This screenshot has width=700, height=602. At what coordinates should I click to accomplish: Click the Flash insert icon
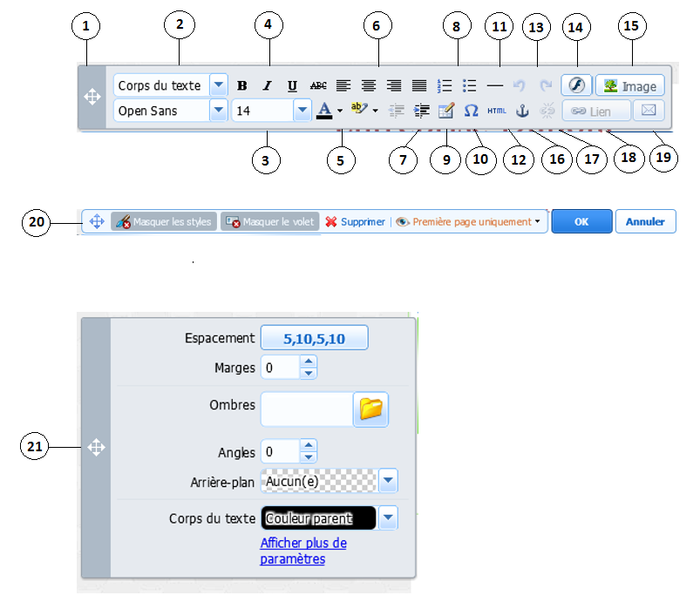pos(575,85)
